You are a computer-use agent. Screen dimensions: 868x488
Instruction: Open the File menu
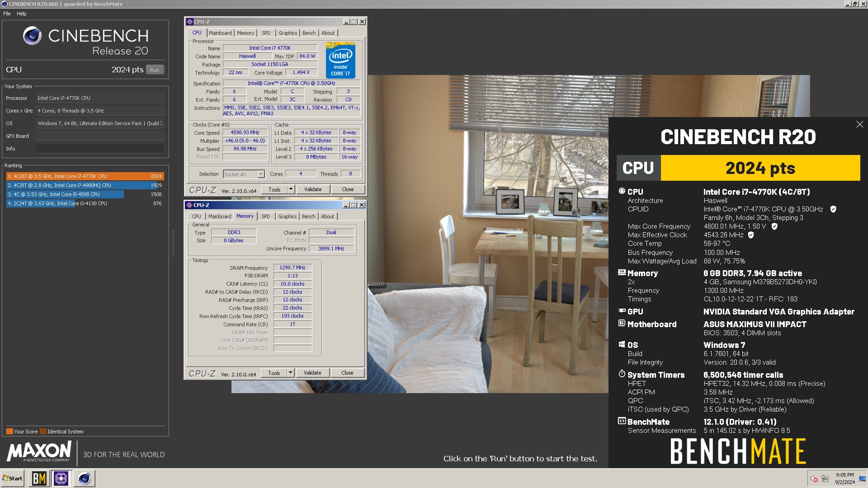(x=7, y=14)
